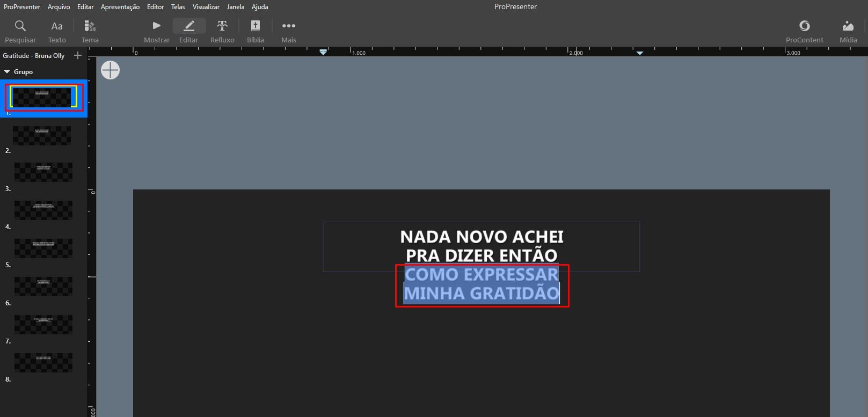Click the round add-object plus button
The image size is (868, 417).
[x=110, y=70]
